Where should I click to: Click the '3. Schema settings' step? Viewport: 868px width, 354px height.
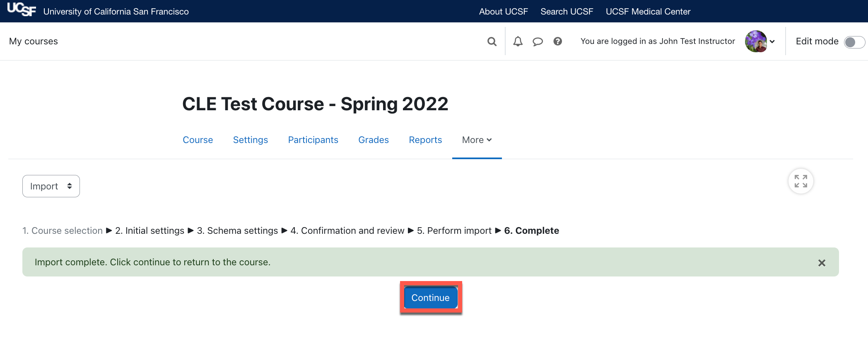coord(238,230)
